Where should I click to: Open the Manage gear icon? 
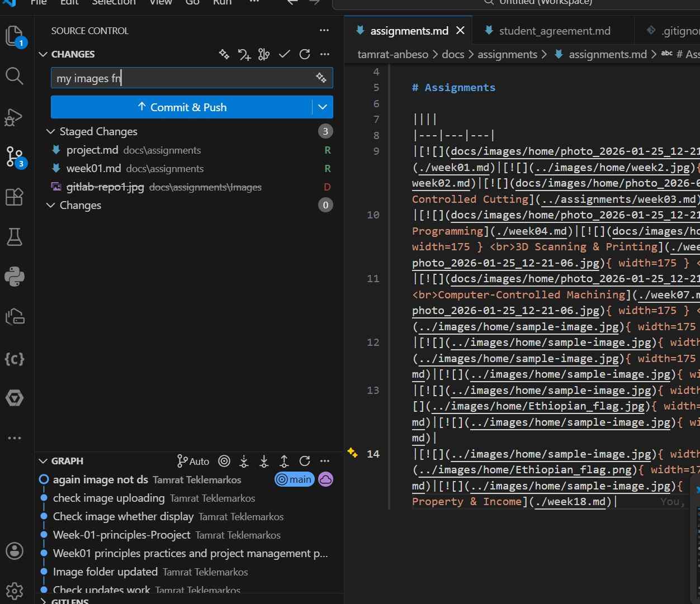15,591
